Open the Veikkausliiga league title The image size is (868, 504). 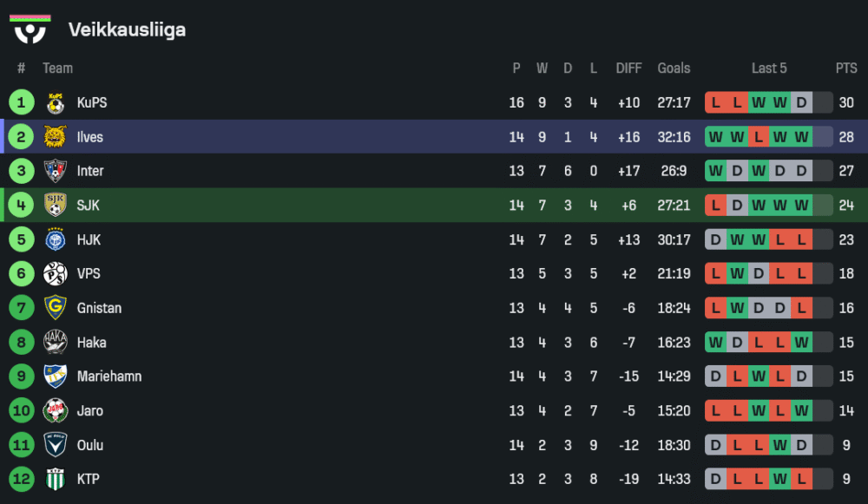coord(127,30)
